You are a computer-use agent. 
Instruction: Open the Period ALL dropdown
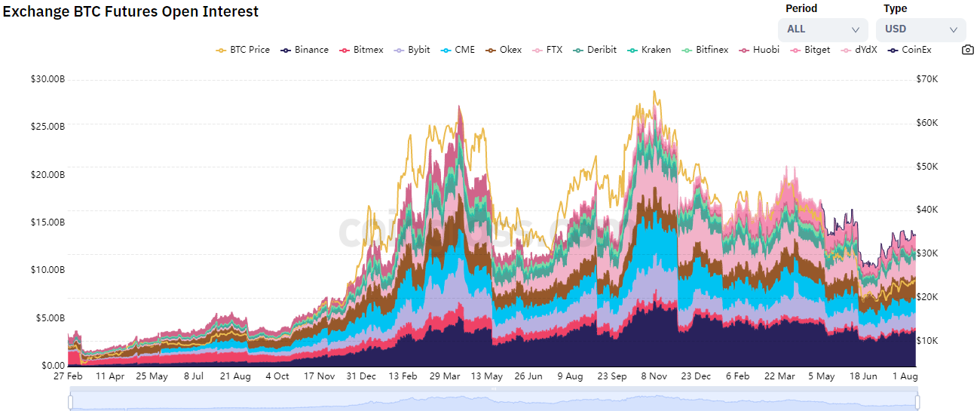(822, 29)
